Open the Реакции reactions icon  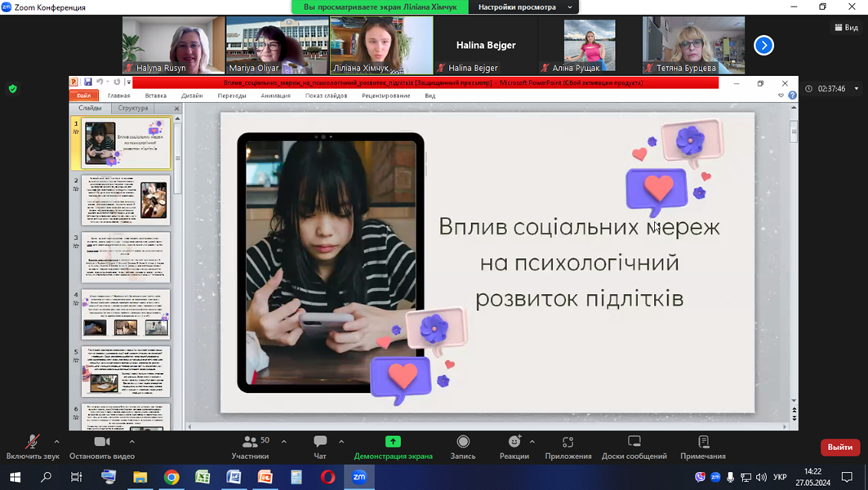[x=514, y=442]
